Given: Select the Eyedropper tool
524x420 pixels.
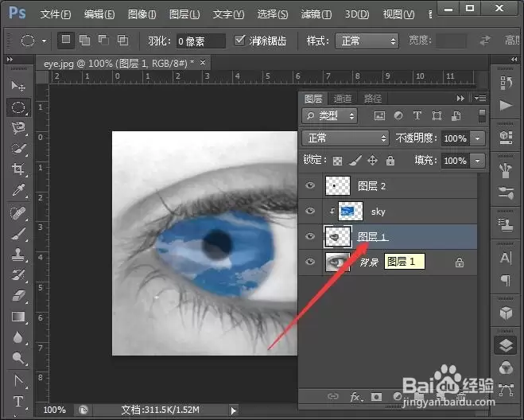Looking at the screenshot, I should (x=18, y=190).
